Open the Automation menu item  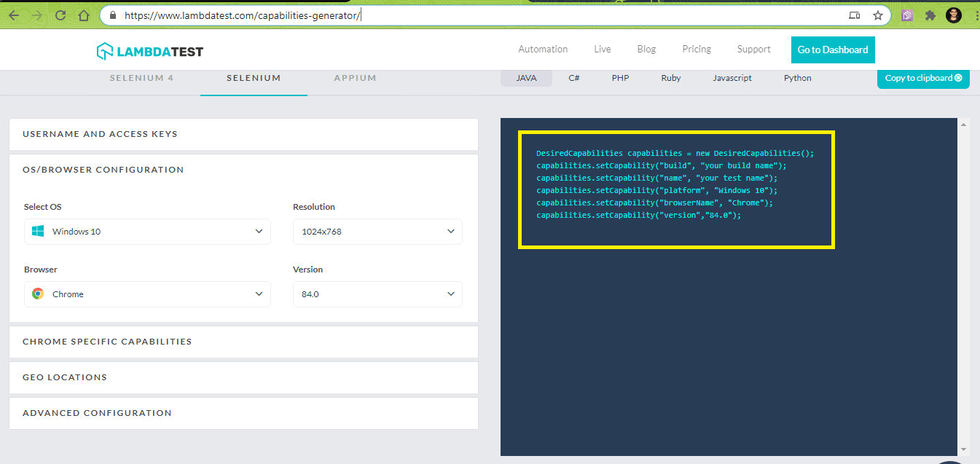[x=542, y=49]
